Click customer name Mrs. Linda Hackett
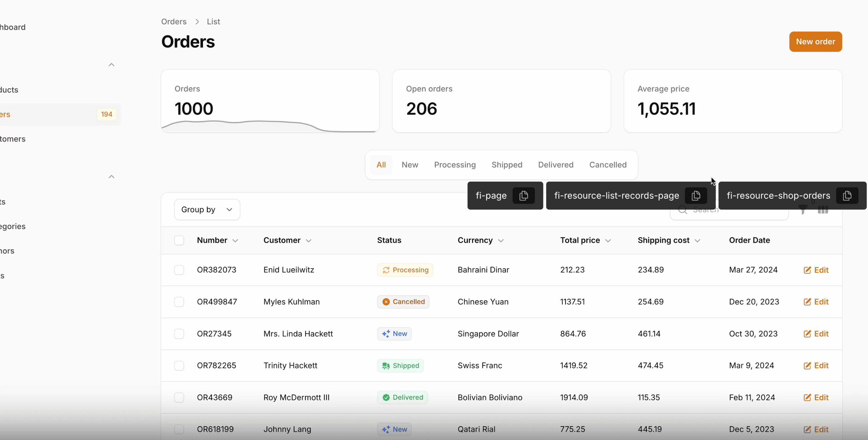Viewport: 868px width, 440px height. click(298, 334)
